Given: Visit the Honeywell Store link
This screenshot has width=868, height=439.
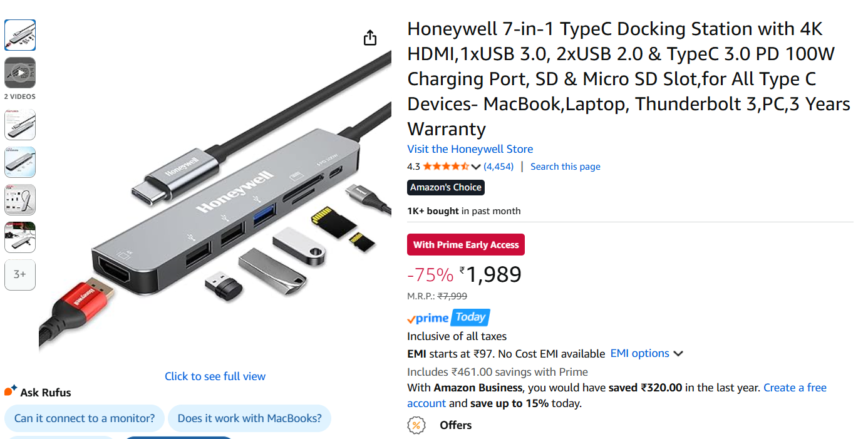Looking at the screenshot, I should click(470, 149).
